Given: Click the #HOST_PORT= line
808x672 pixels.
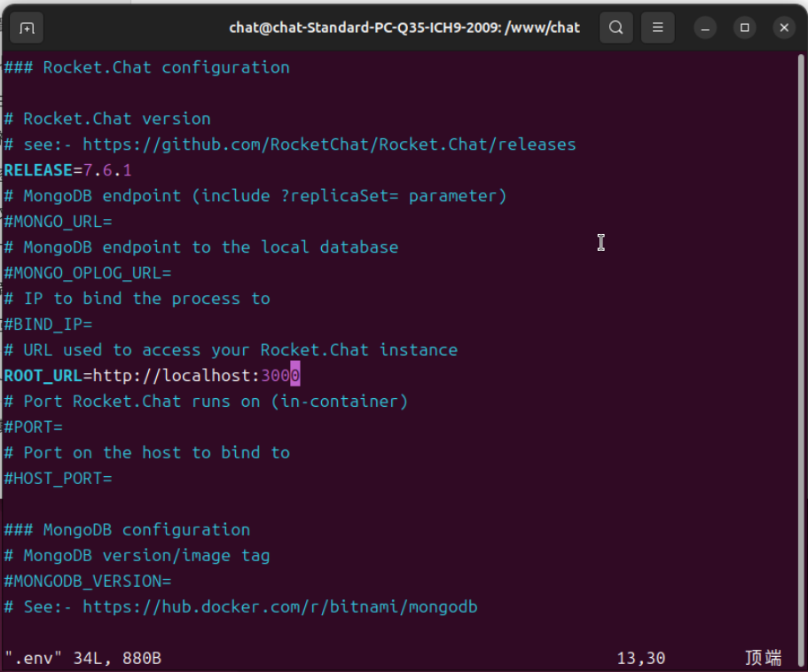Looking at the screenshot, I should pos(58,479).
